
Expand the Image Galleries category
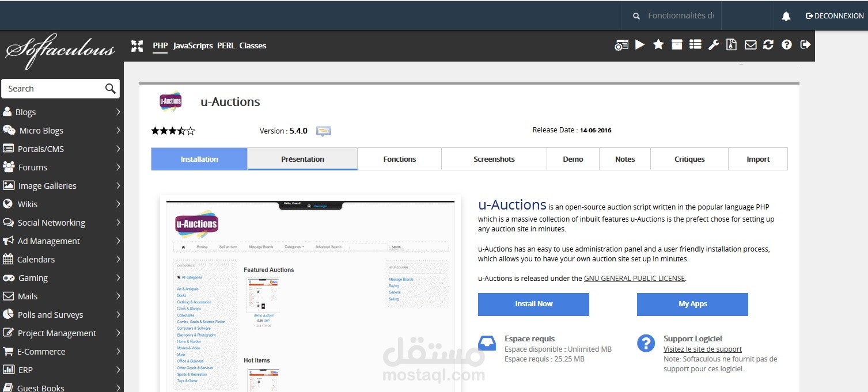click(62, 185)
